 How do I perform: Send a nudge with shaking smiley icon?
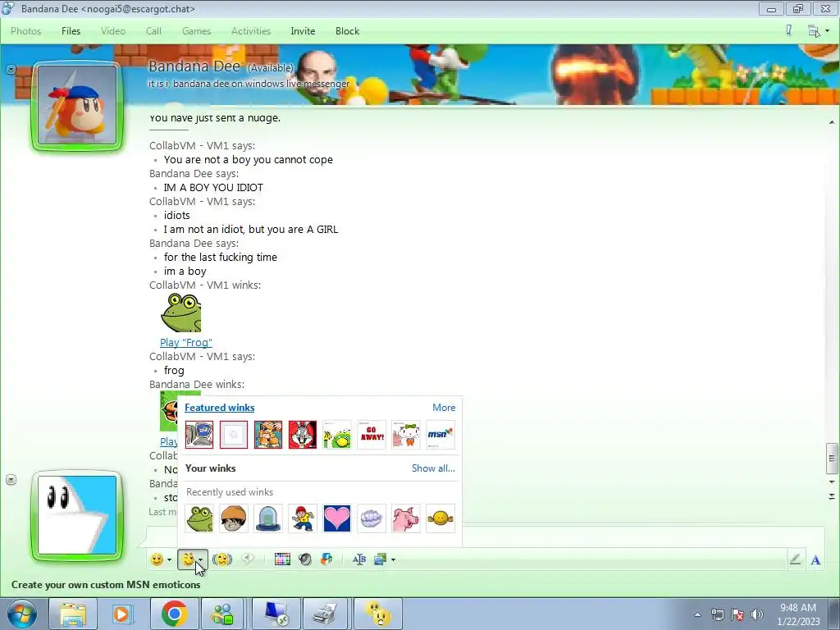click(222, 559)
